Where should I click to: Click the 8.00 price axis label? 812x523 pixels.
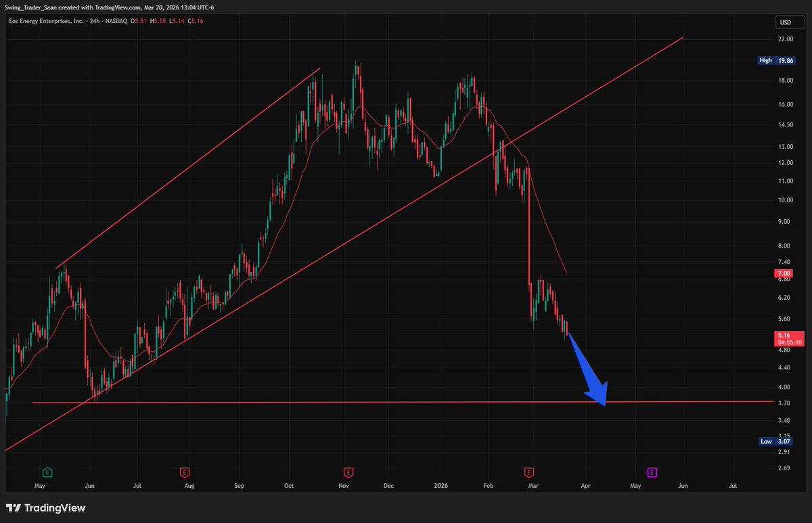click(786, 246)
